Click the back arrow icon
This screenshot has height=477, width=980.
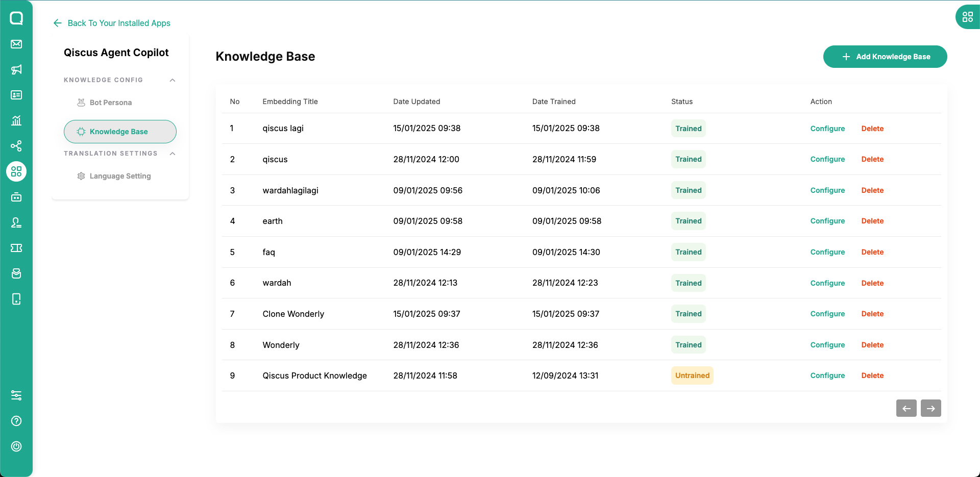57,23
